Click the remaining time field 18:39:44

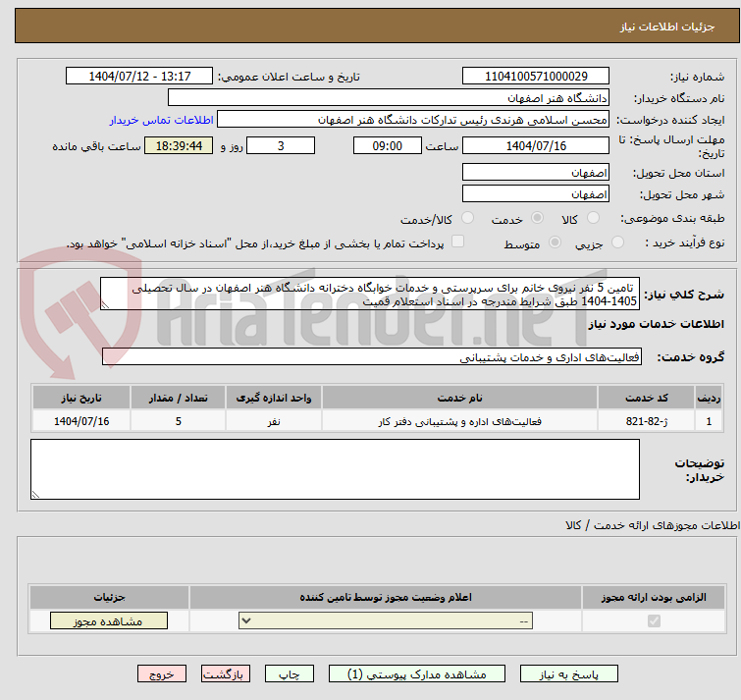(x=179, y=145)
